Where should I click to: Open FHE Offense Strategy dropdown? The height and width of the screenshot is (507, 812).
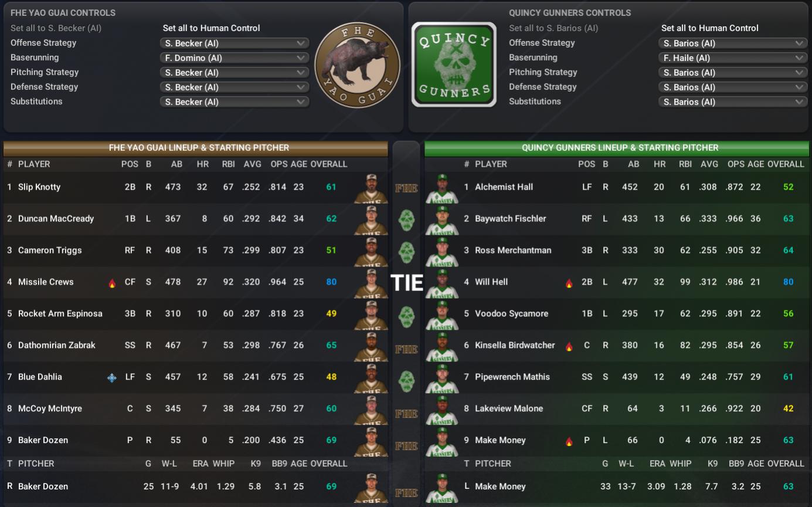pos(235,43)
